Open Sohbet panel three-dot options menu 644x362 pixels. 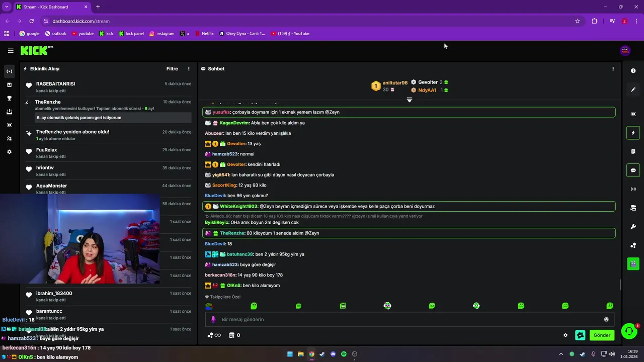[x=613, y=69]
